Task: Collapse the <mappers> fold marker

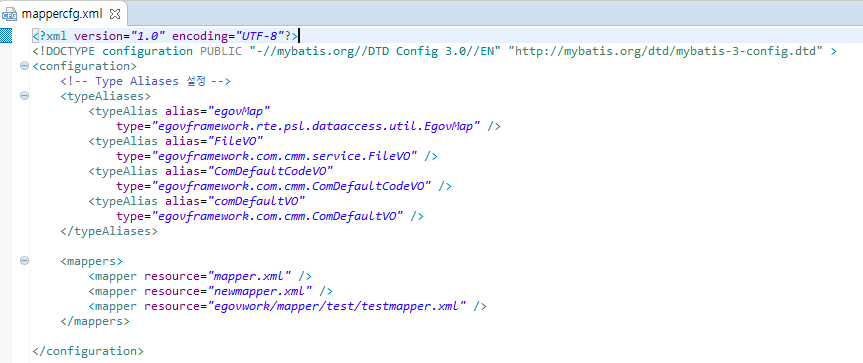Action: pos(24,261)
